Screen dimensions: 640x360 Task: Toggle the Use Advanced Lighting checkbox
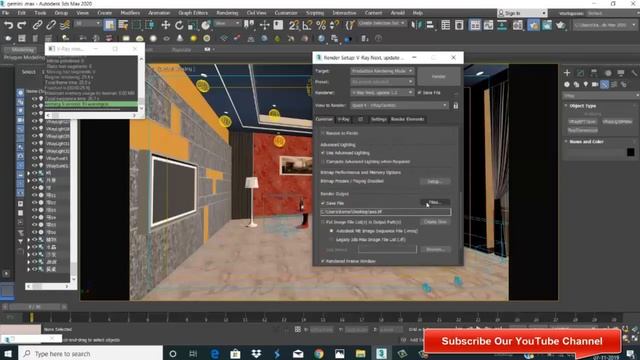pyautogui.click(x=323, y=153)
